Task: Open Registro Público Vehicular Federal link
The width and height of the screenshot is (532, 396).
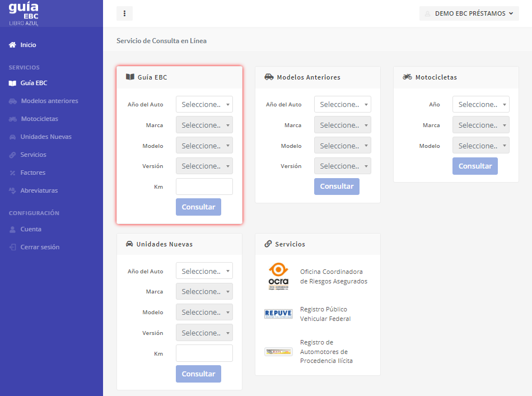Action: (x=325, y=314)
